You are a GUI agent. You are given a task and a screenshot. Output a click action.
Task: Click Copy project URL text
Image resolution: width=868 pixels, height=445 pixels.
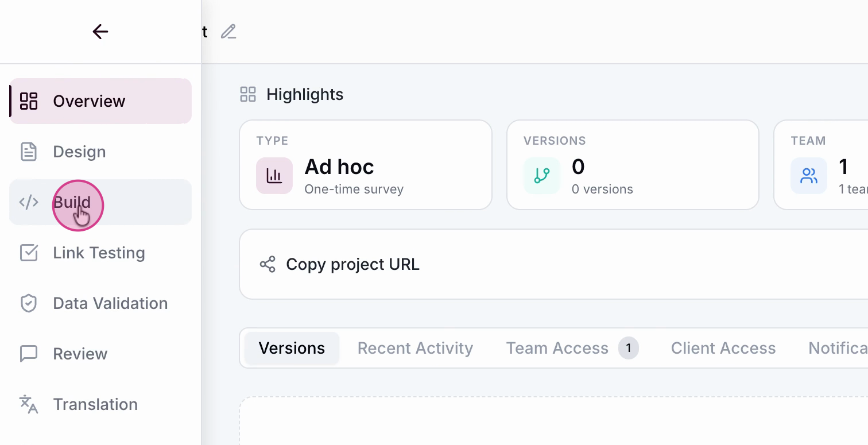(352, 264)
